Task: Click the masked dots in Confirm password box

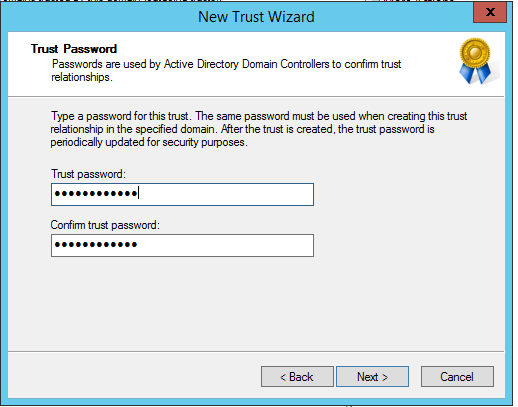Action: click(96, 245)
